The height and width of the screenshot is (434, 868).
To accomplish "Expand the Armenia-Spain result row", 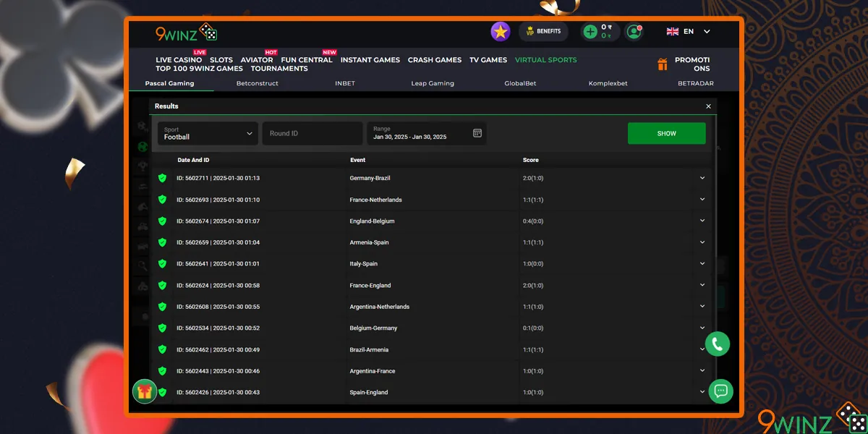I will click(702, 242).
